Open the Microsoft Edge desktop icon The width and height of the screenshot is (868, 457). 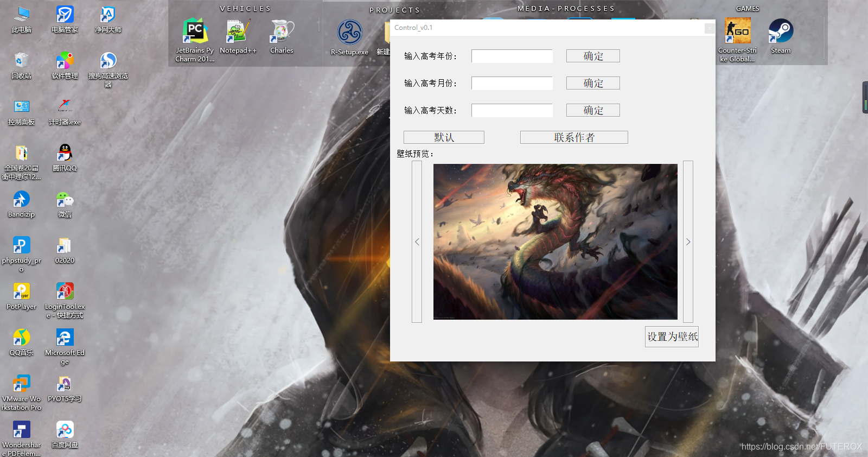(65, 346)
